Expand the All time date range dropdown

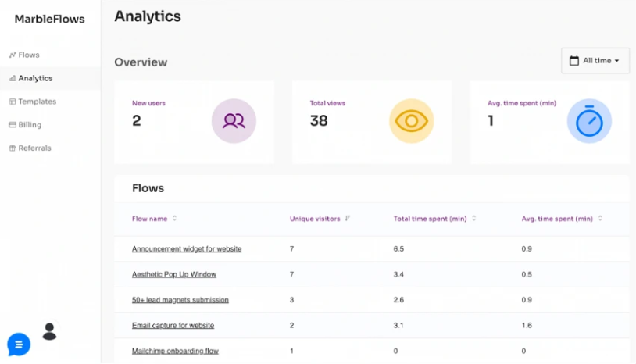point(595,61)
